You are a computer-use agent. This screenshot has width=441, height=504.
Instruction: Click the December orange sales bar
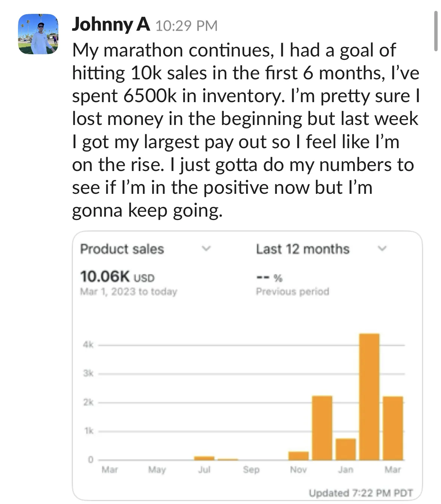[322, 428]
